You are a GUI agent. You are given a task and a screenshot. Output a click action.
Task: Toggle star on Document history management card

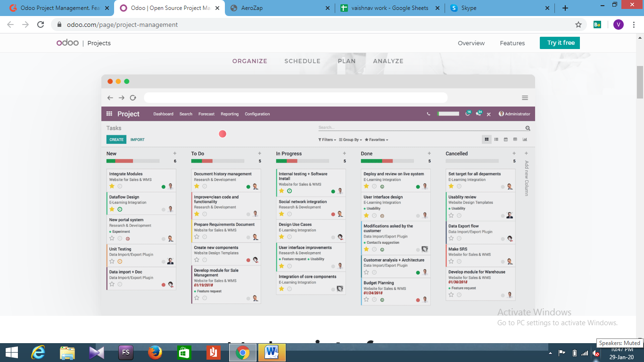coord(197,186)
